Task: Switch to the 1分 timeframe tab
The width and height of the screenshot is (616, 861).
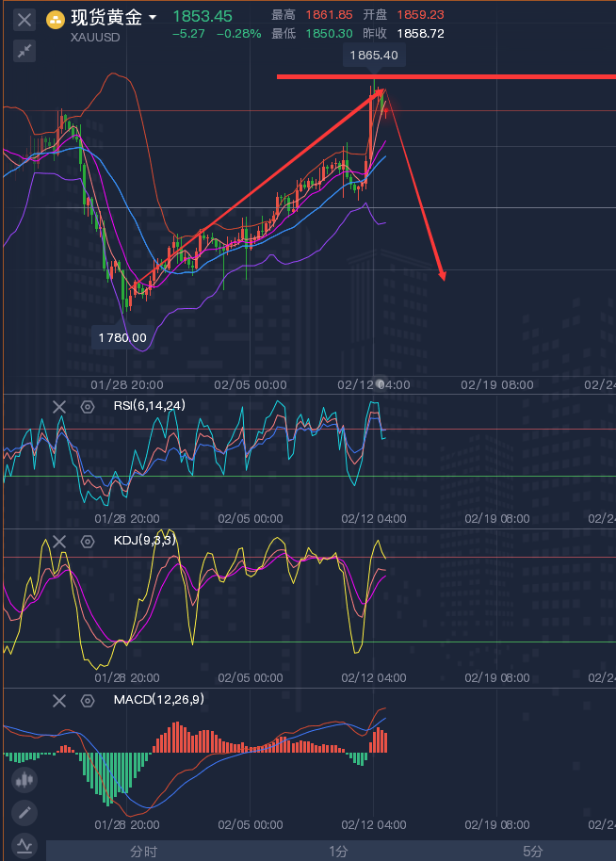Action: [x=339, y=851]
